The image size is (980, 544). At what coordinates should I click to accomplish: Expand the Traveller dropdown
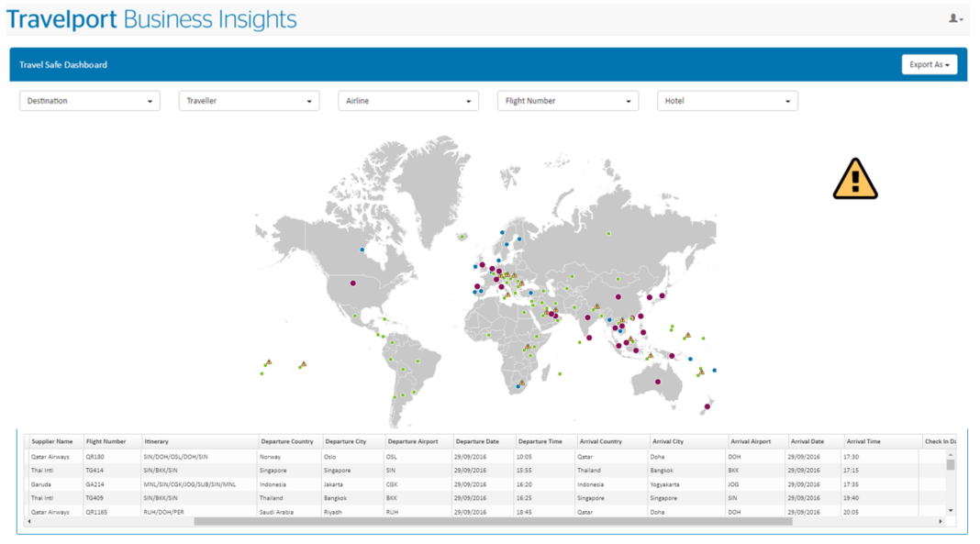pos(249,101)
